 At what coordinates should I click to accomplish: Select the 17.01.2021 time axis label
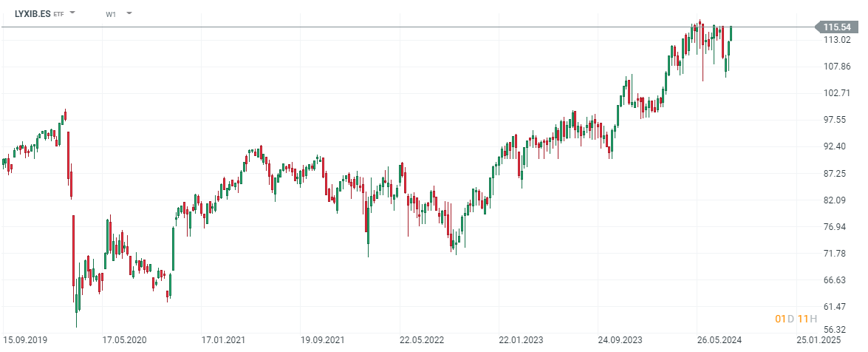[x=224, y=341]
